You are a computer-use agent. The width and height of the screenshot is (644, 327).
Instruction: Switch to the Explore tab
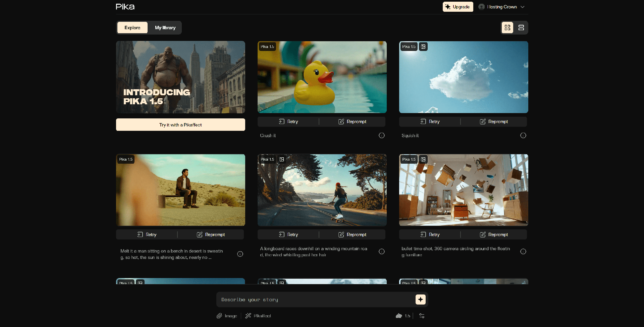[132, 28]
